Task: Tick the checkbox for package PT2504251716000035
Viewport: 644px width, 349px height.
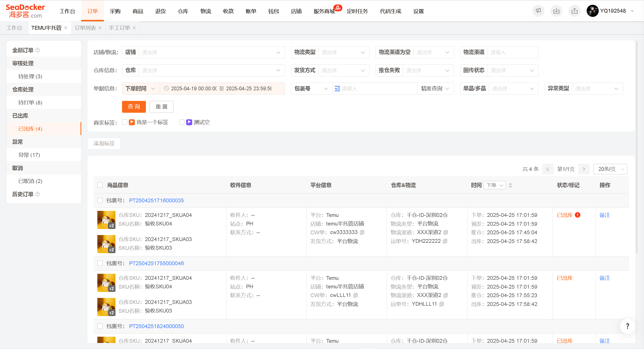Action: tap(100, 201)
